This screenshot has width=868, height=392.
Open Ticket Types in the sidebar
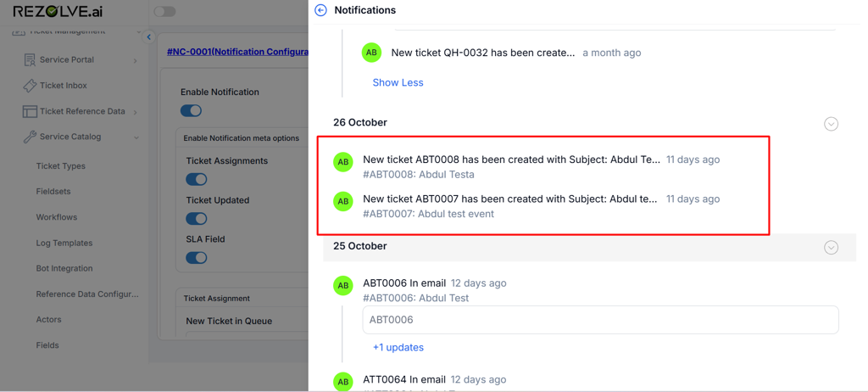point(60,166)
